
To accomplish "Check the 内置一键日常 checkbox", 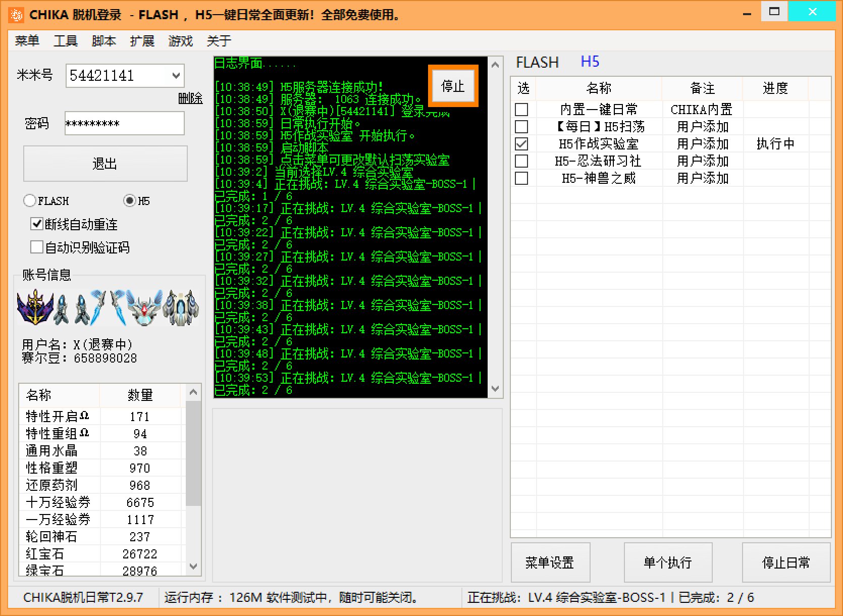I will pyautogui.click(x=521, y=110).
